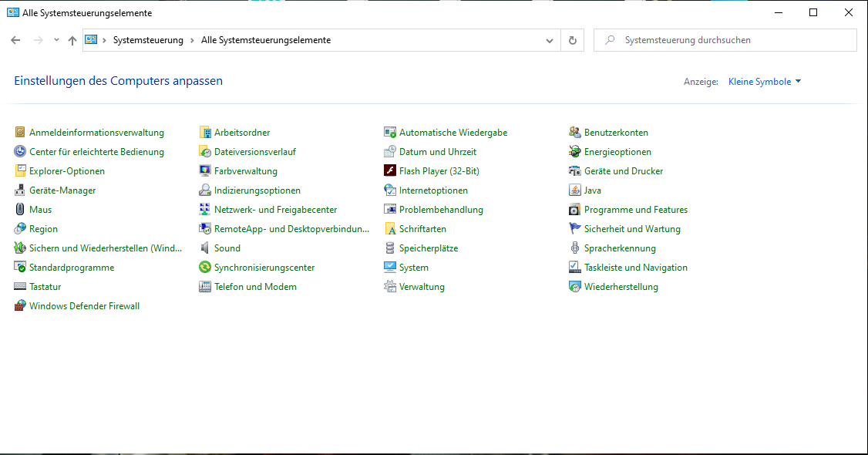Click the Wiederherstellung icon
This screenshot has width=868, height=455.
click(574, 287)
